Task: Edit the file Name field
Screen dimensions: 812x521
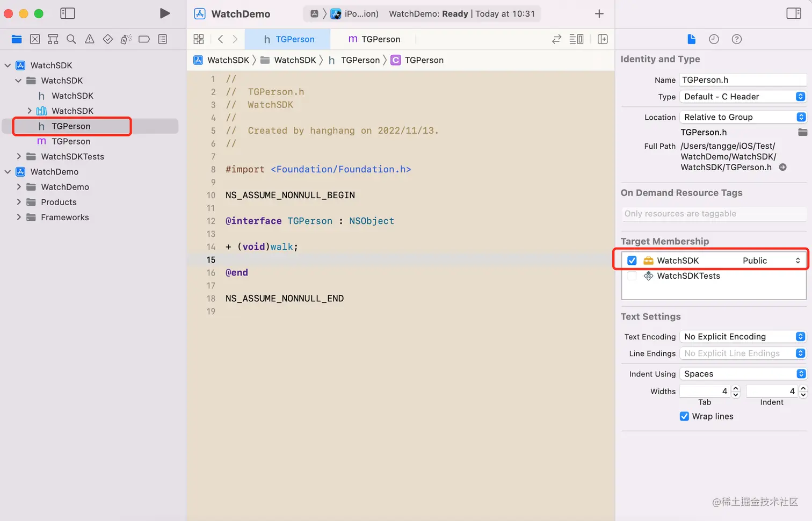Action: pyautogui.click(x=743, y=80)
